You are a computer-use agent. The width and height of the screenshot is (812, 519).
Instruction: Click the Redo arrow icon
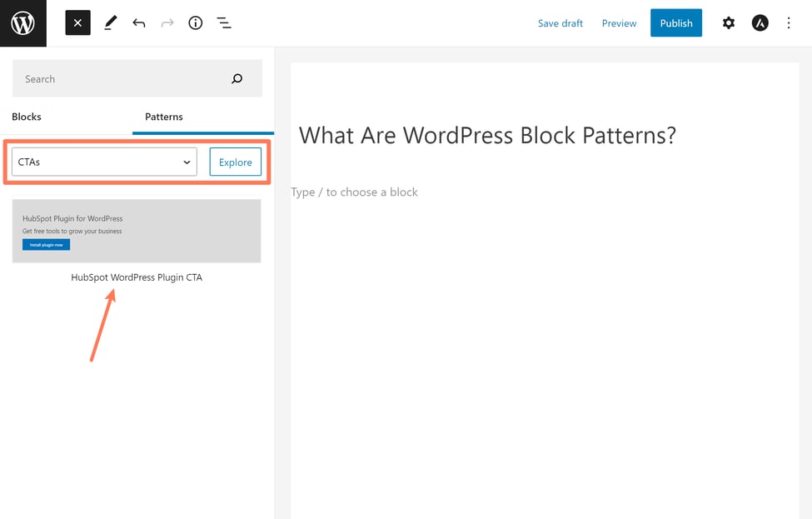(x=167, y=23)
